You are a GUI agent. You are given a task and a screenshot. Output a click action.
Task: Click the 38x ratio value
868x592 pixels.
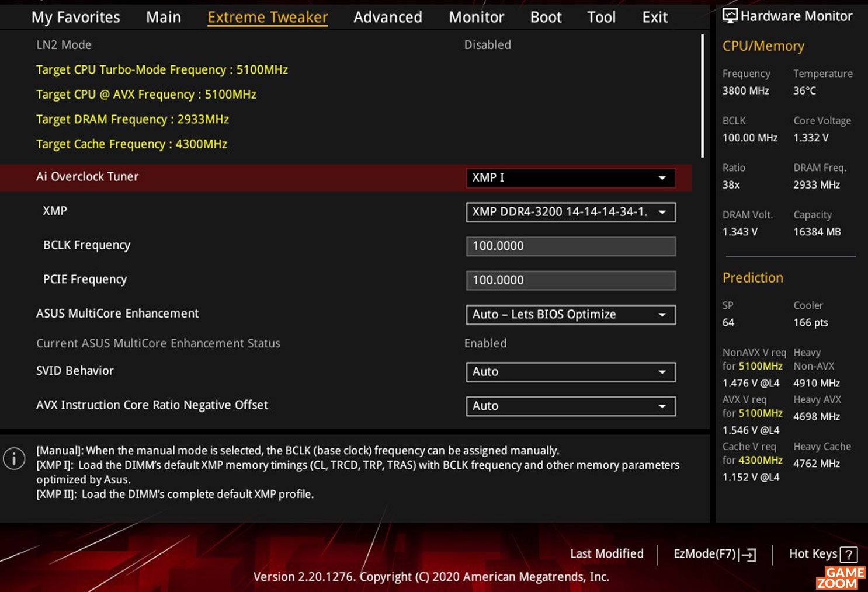pos(731,184)
